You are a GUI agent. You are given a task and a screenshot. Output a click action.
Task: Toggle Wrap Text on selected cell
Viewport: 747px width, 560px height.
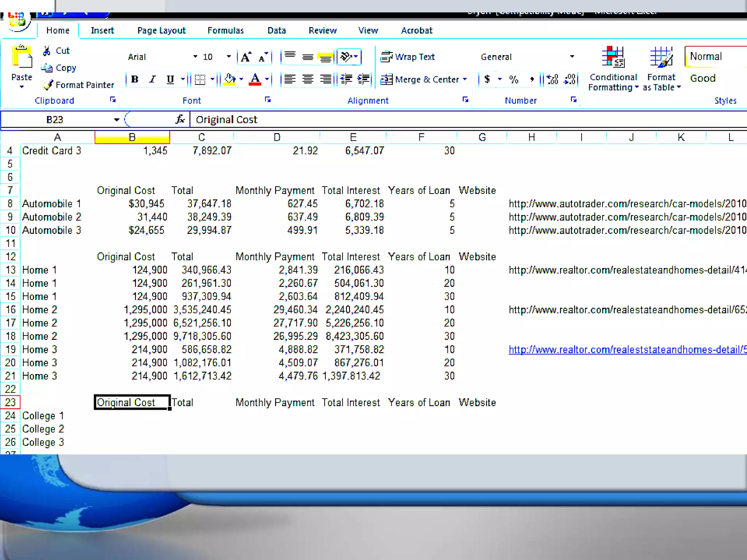tap(407, 57)
